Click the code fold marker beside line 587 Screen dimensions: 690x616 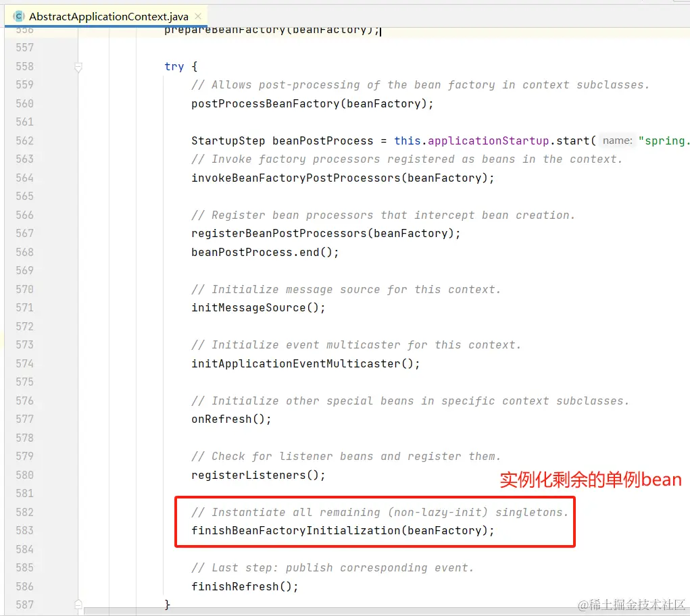click(78, 605)
